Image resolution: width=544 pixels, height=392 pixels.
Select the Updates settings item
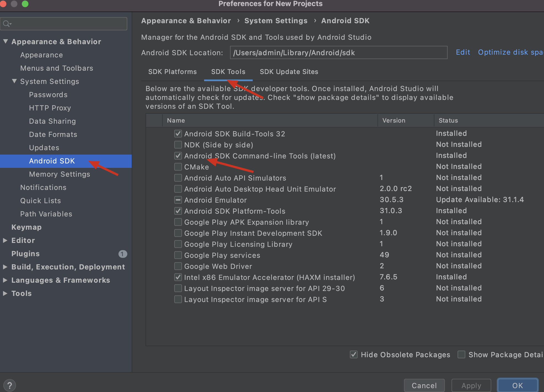[x=44, y=148]
